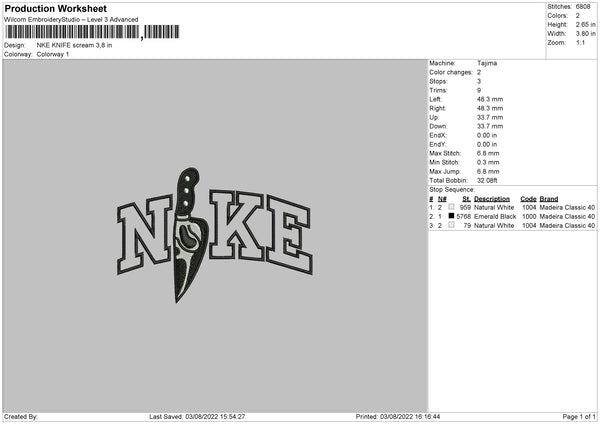Click the EndY value 0.00 in
600x424 pixels.
[x=487, y=145]
